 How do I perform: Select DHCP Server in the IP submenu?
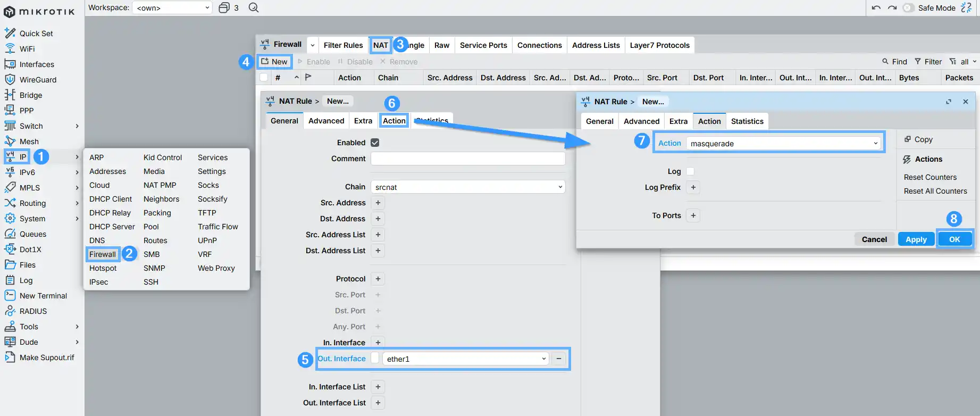(x=112, y=227)
